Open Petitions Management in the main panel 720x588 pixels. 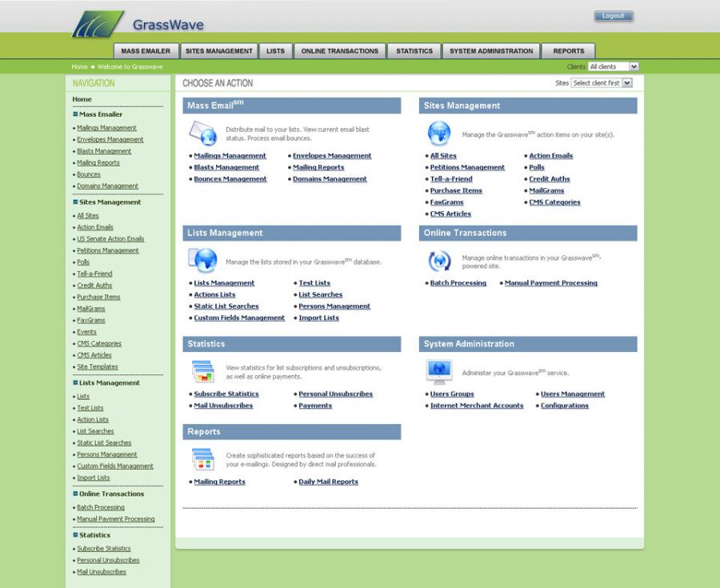pyautogui.click(x=467, y=167)
